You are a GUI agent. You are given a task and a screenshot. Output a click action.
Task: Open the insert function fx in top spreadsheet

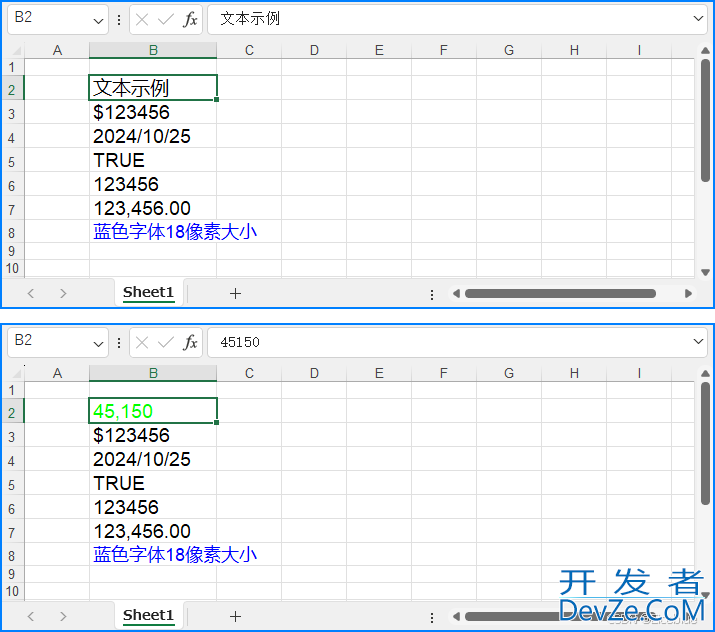click(x=190, y=20)
